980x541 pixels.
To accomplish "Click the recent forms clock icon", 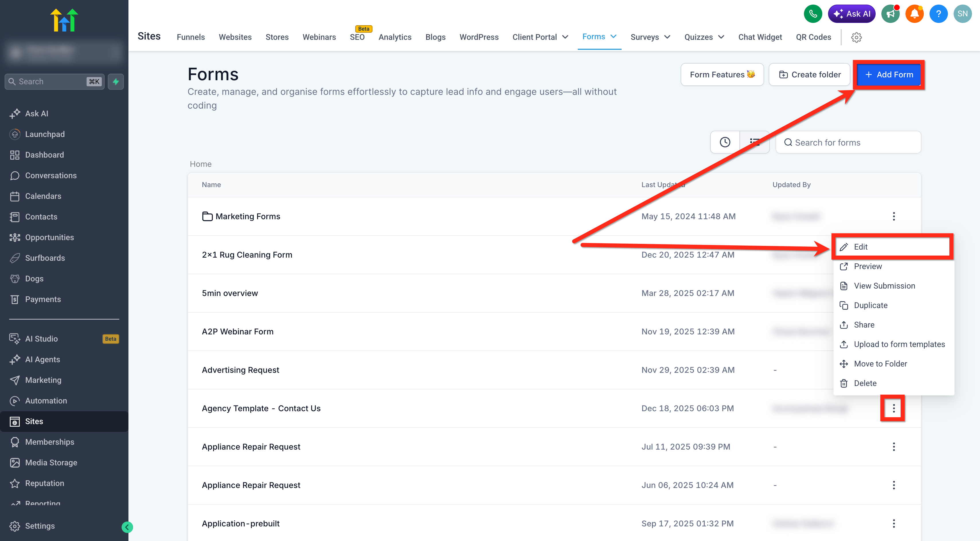I will (725, 142).
